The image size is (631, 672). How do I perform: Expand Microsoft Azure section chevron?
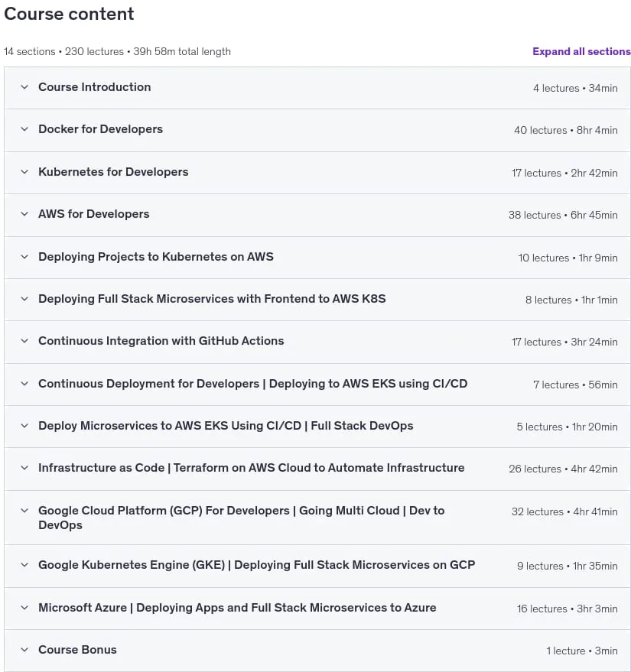coord(24,608)
